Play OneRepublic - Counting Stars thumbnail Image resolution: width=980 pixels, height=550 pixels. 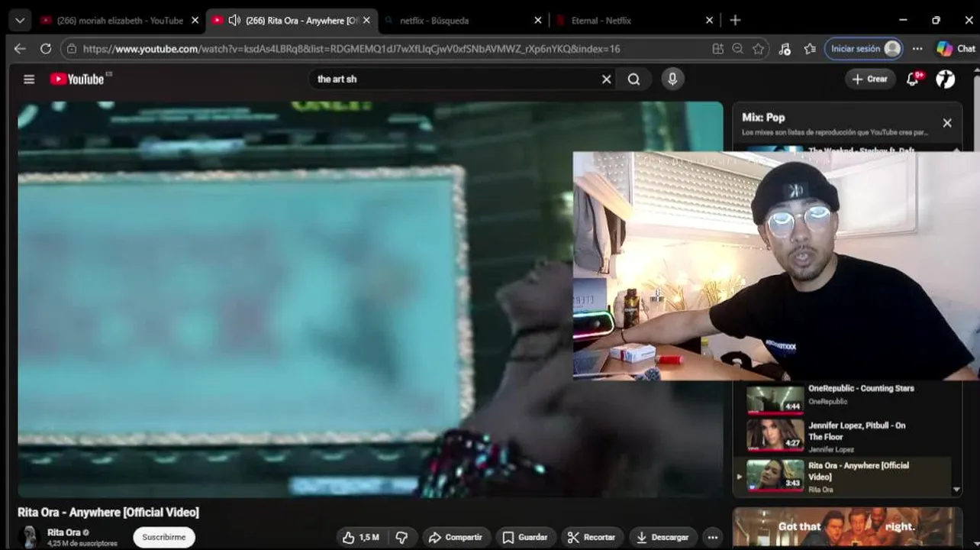(x=775, y=400)
